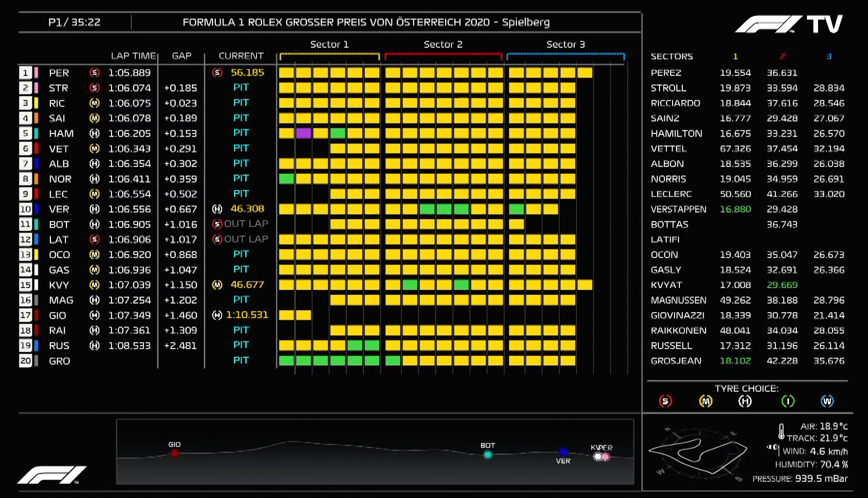Viewport: 868px width, 498px height.
Task: Click the BOT marker on the track elevation map
Action: [488, 454]
